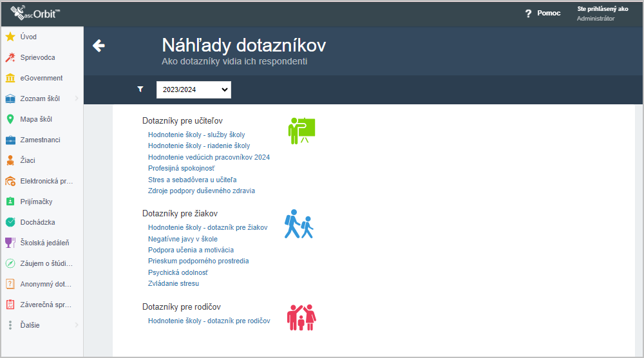
Task: Click the compass Záujem o štúdium icon
Action: tap(10, 263)
